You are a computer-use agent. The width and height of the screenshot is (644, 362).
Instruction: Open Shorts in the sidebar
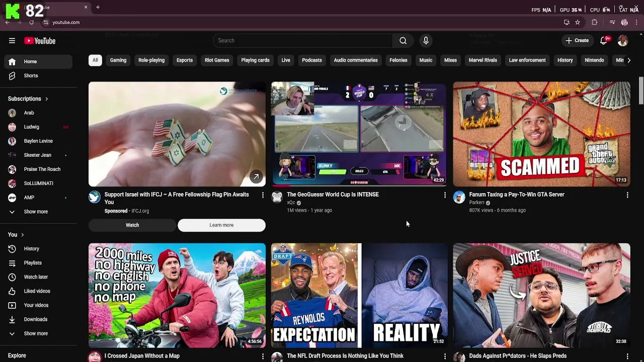[38, 75]
